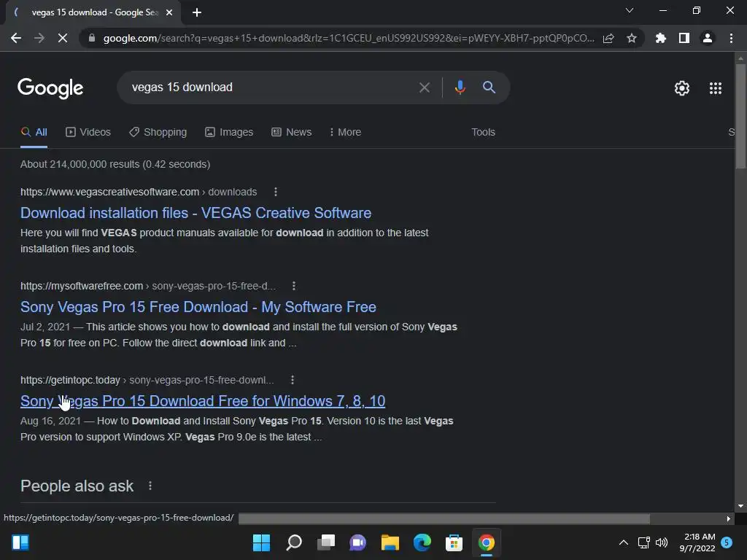Switch to the Shopping tab

(158, 132)
